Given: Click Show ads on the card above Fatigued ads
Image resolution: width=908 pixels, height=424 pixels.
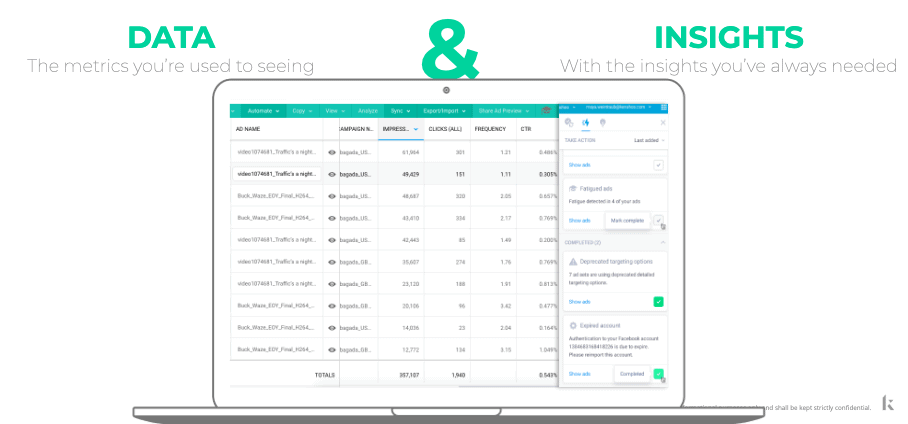Looking at the screenshot, I should tap(579, 165).
